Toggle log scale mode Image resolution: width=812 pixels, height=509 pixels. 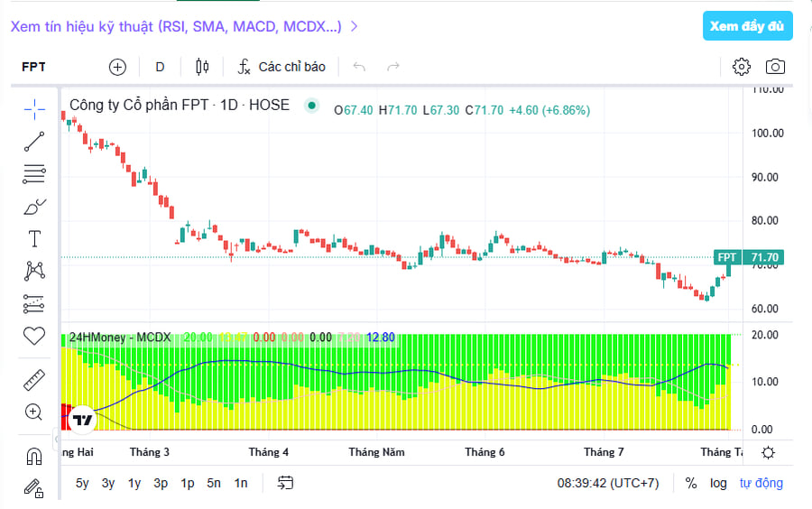pos(718,483)
